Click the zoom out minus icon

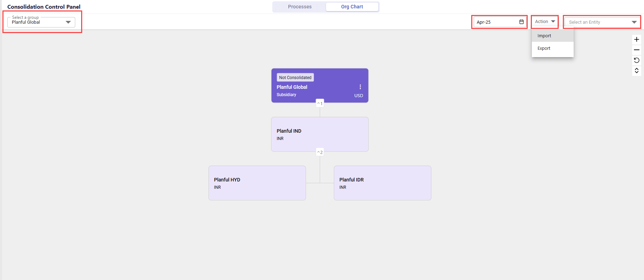pyautogui.click(x=636, y=50)
